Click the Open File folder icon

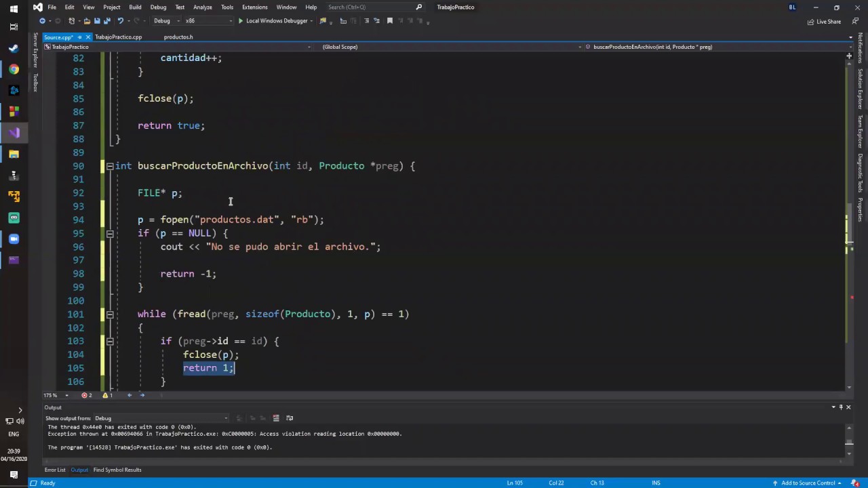click(x=86, y=21)
